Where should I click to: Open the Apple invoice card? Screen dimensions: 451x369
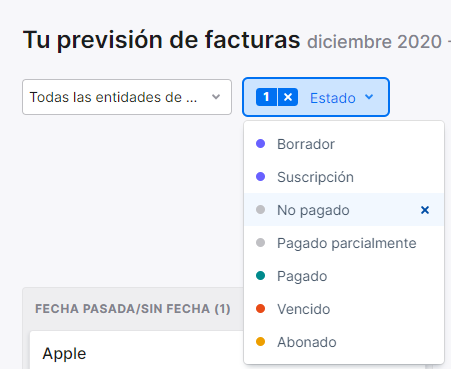(137, 350)
